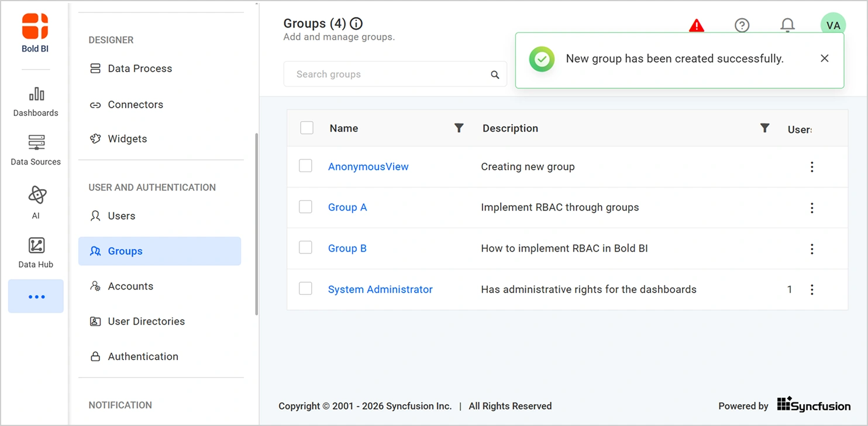Open notifications bell

click(788, 25)
